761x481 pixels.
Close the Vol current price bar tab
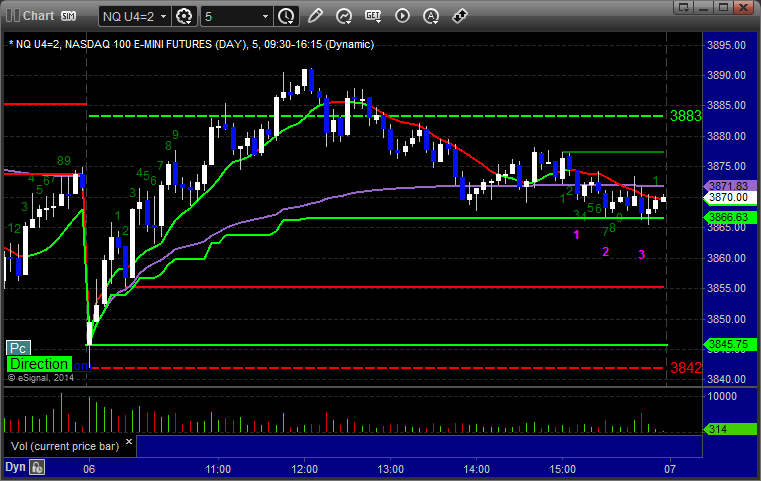point(129,442)
